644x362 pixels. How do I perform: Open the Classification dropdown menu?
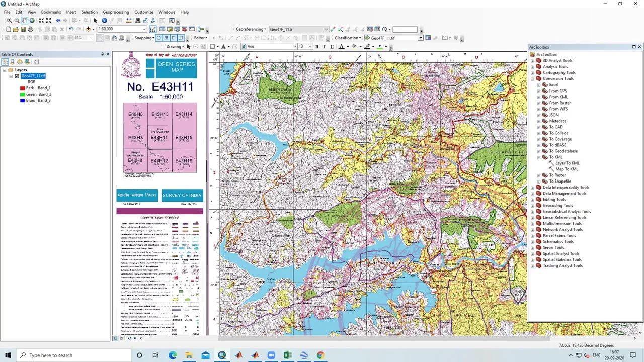[348, 38]
